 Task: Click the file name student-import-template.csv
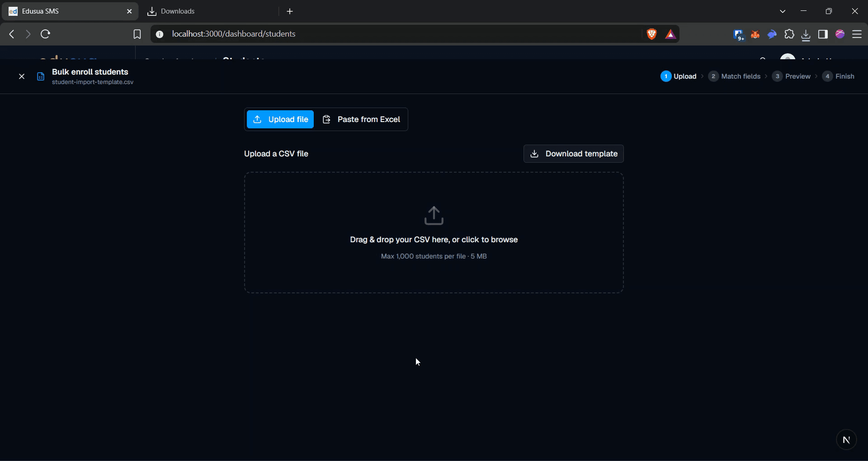(93, 82)
